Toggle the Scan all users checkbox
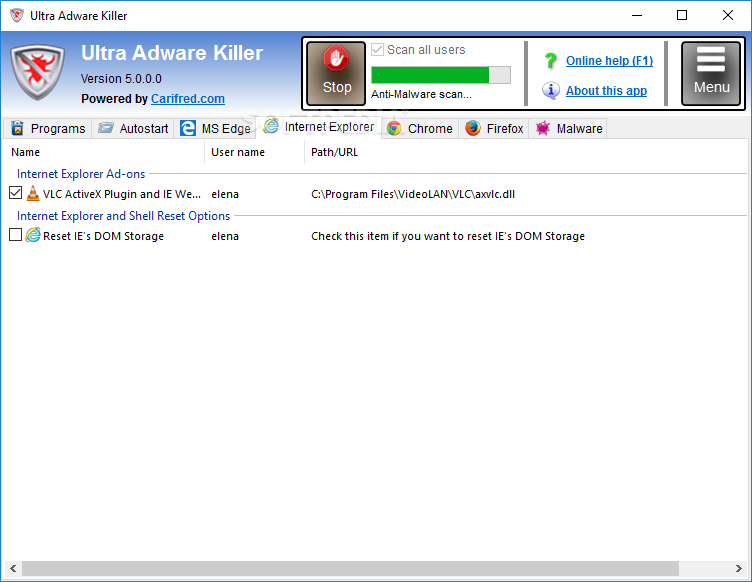The height and width of the screenshot is (582, 752). point(377,49)
